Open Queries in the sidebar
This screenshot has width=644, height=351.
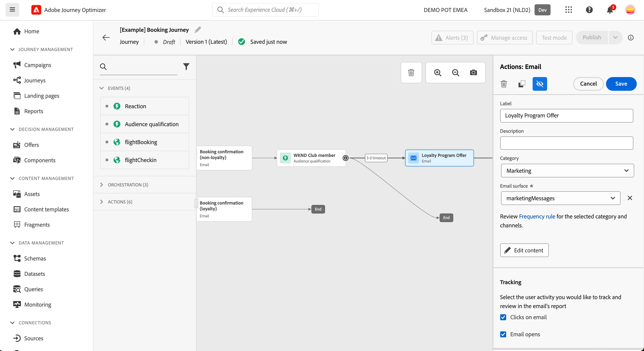34,289
